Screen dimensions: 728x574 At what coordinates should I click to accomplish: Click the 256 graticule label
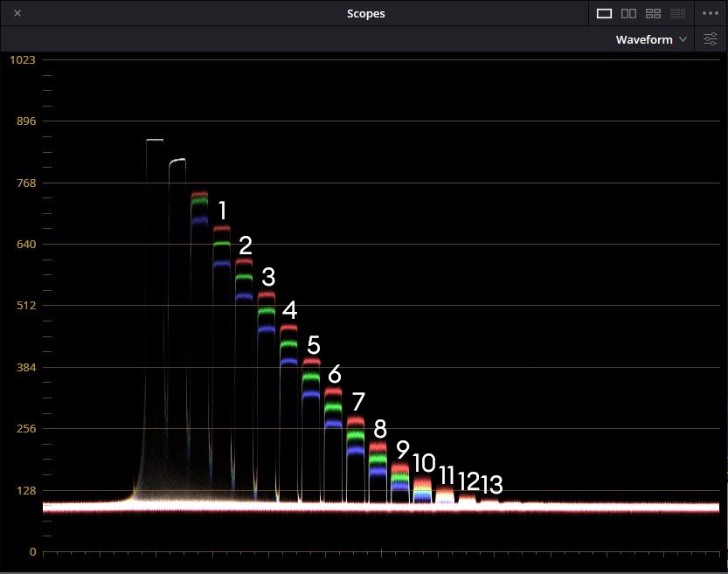22,429
